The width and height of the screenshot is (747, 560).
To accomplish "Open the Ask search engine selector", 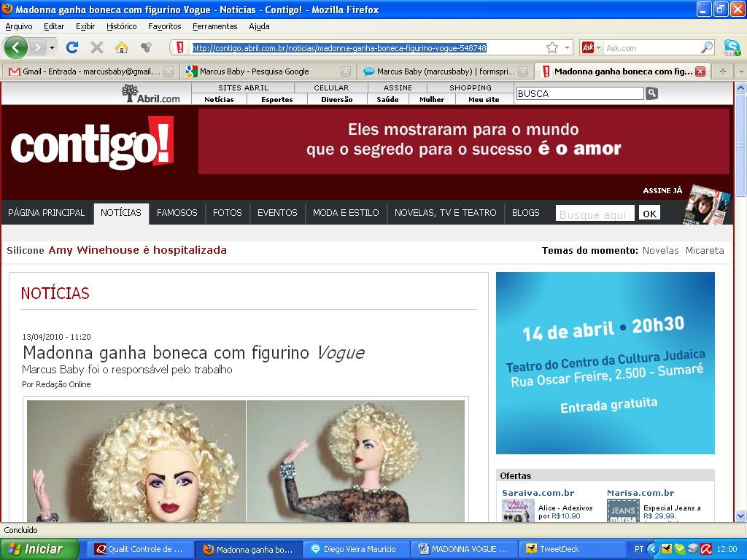I will pos(591,47).
